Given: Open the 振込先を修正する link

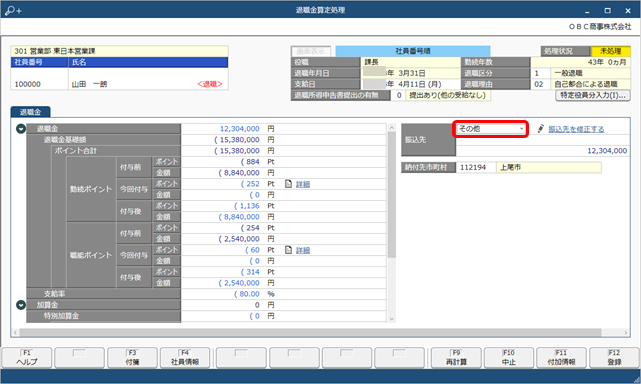Looking at the screenshot, I should pos(576,129).
